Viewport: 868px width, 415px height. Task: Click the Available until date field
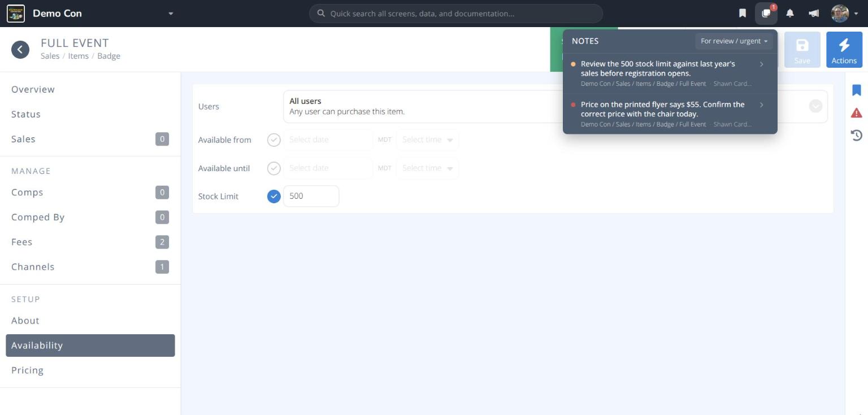pyautogui.click(x=328, y=168)
